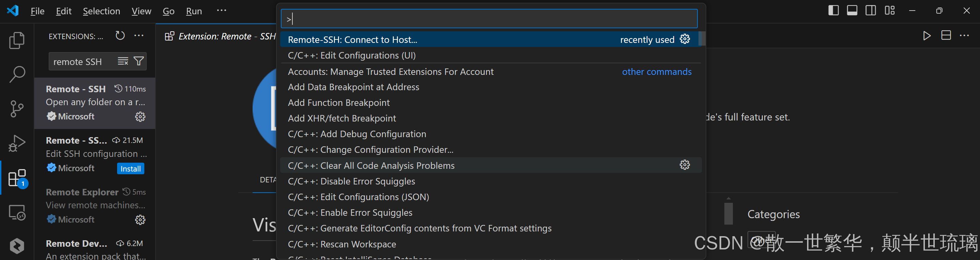Open the File menu
The width and height of the screenshot is (980, 260).
point(37,11)
